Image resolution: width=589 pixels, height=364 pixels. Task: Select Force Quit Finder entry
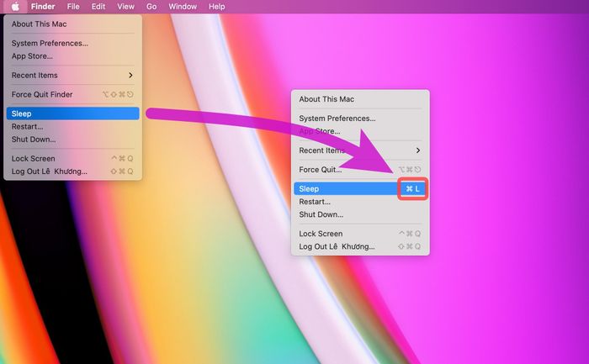pos(73,94)
